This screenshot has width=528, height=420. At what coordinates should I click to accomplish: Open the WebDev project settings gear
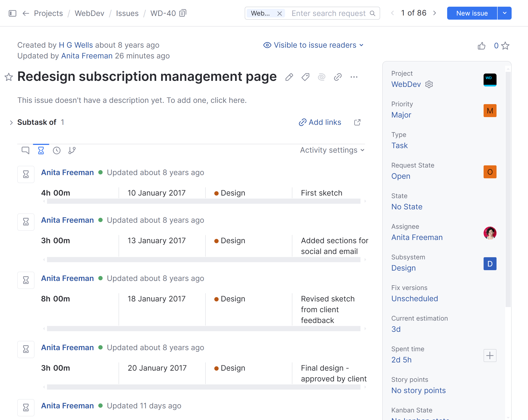click(x=429, y=84)
